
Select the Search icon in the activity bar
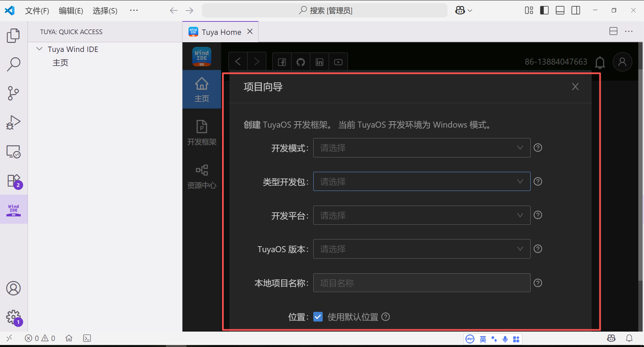click(13, 64)
